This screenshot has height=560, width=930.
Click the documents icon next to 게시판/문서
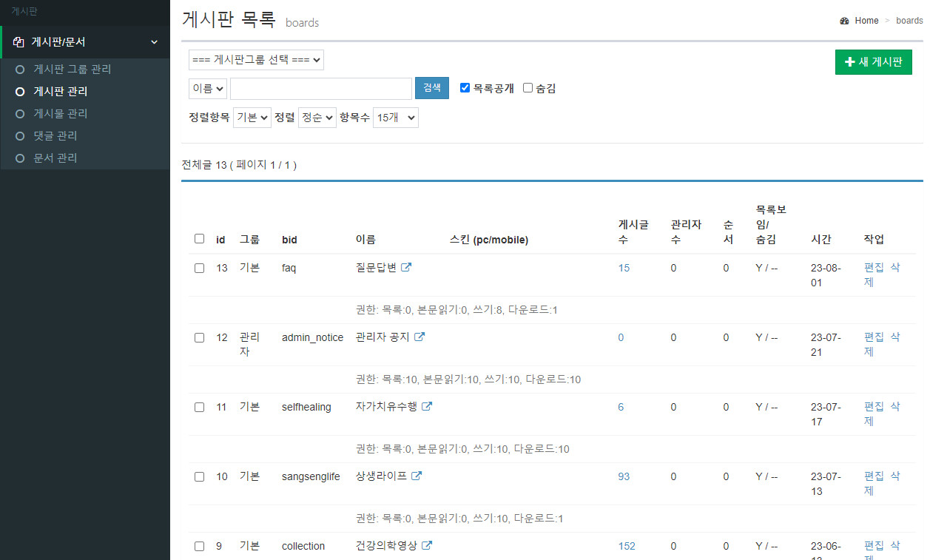18,42
